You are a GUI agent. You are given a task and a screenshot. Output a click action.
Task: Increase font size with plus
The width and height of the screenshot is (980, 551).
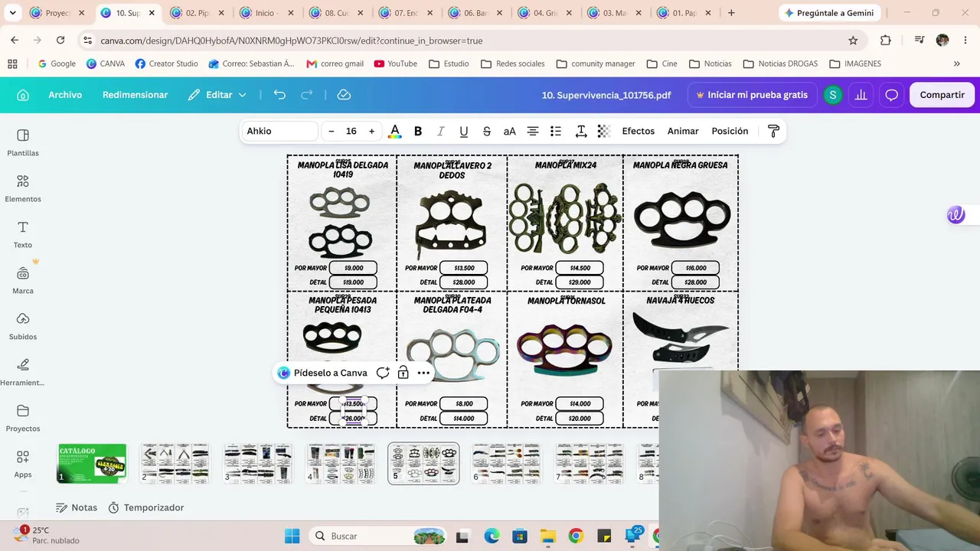coord(372,132)
